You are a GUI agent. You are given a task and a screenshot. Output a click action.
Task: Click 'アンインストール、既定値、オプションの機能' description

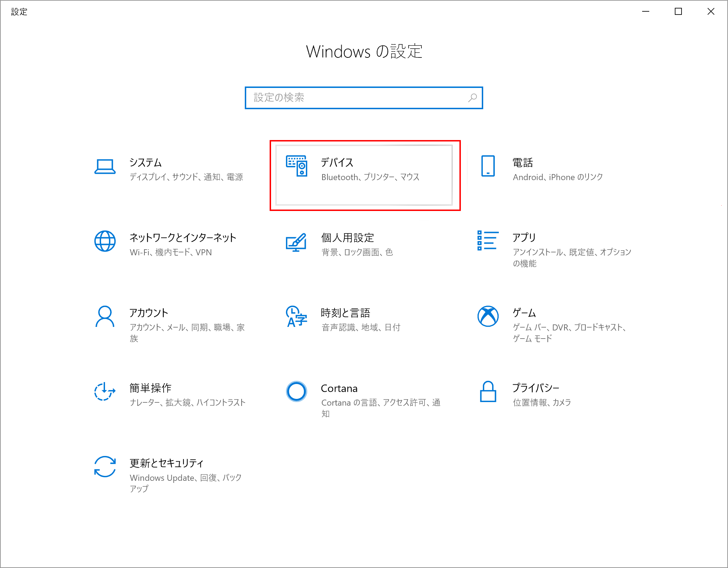point(572,258)
